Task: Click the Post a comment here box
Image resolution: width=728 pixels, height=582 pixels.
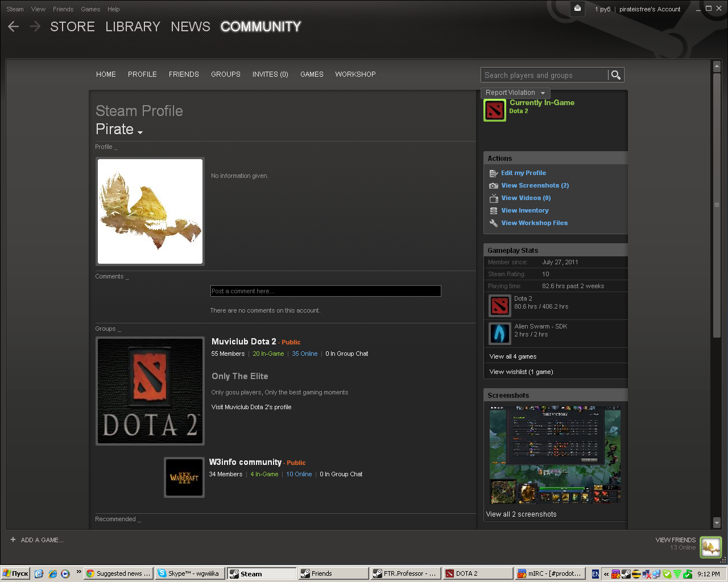Action: 326,291
